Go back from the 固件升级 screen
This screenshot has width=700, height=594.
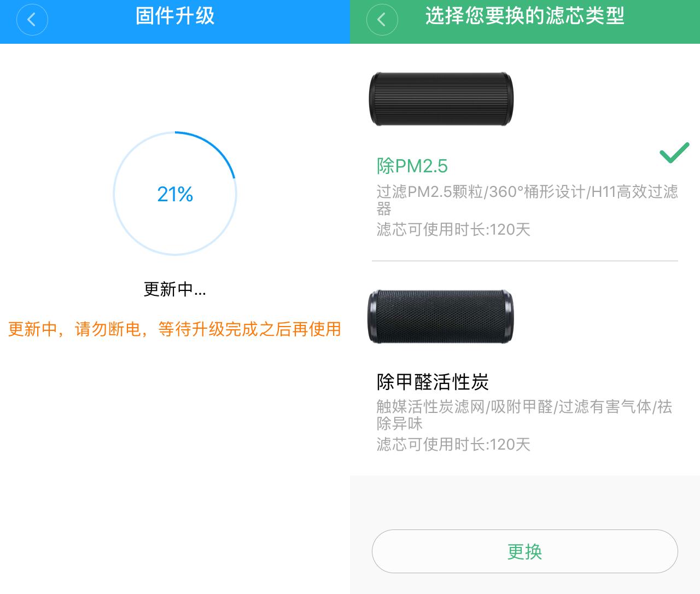[x=32, y=20]
